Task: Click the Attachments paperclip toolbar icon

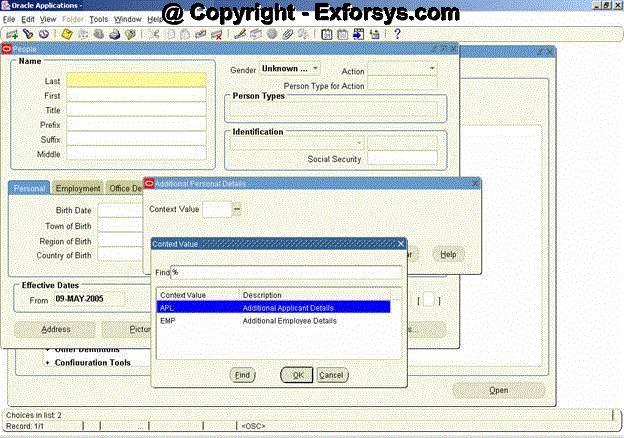Action: 288,33
